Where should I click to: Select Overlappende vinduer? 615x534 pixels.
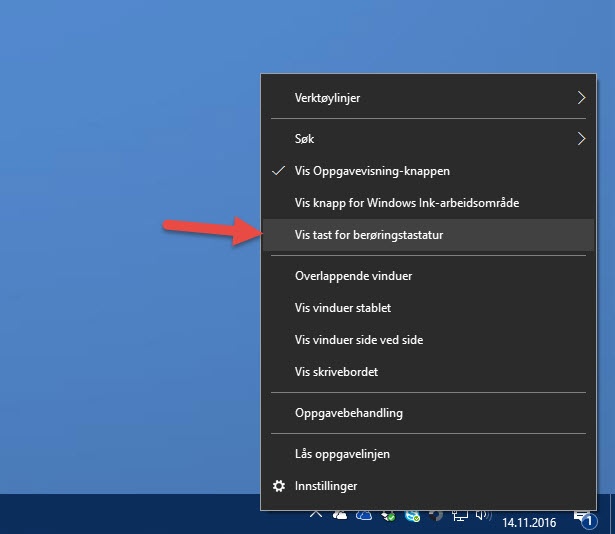pyautogui.click(x=353, y=276)
